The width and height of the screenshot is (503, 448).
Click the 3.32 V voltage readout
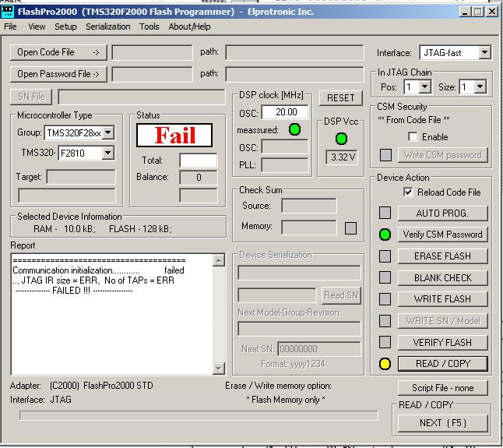click(x=343, y=157)
